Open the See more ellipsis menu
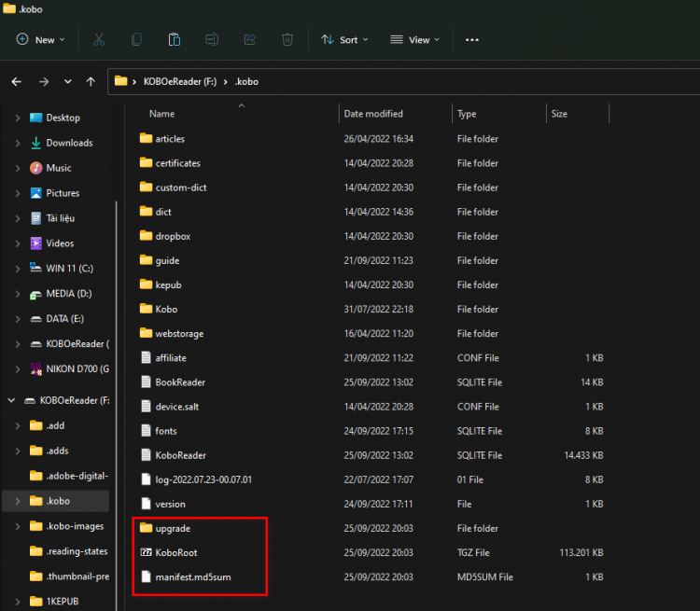This screenshot has width=700, height=611. (472, 40)
